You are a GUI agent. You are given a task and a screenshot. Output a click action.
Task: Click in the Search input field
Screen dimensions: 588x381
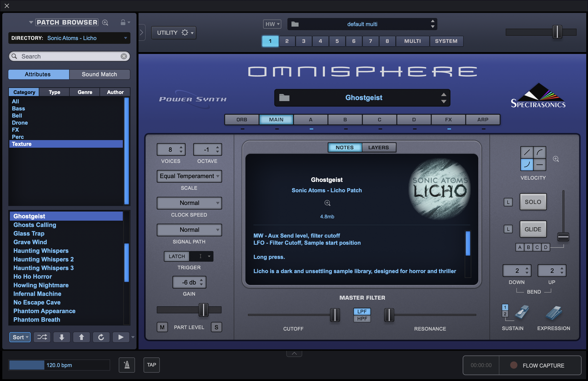69,56
